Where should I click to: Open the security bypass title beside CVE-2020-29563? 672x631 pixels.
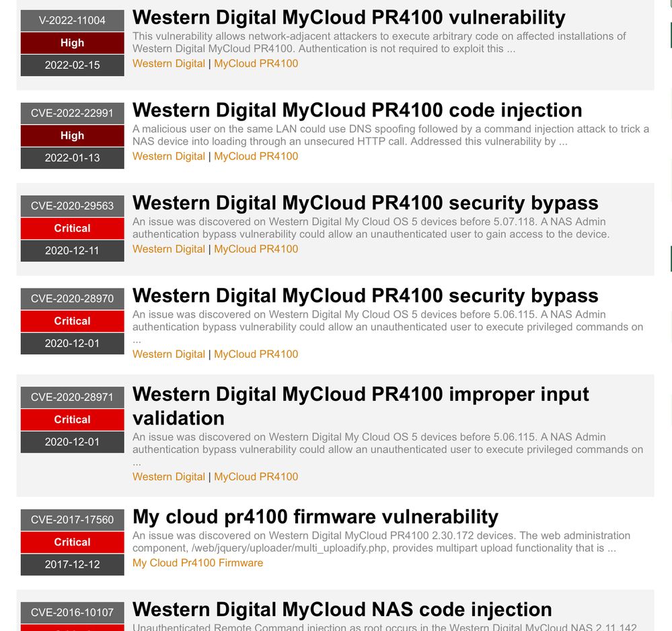pyautogui.click(x=365, y=203)
